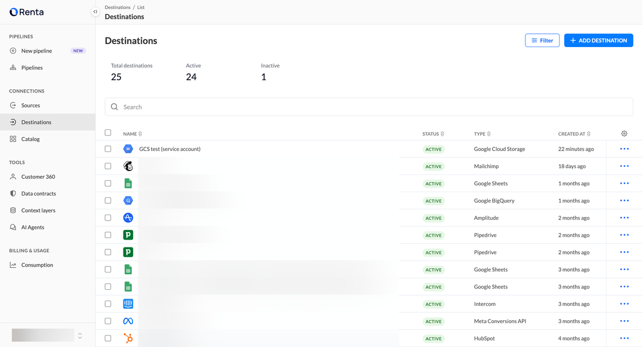Click the Inactive count 1
The height and width of the screenshot is (347, 644).
(264, 77)
